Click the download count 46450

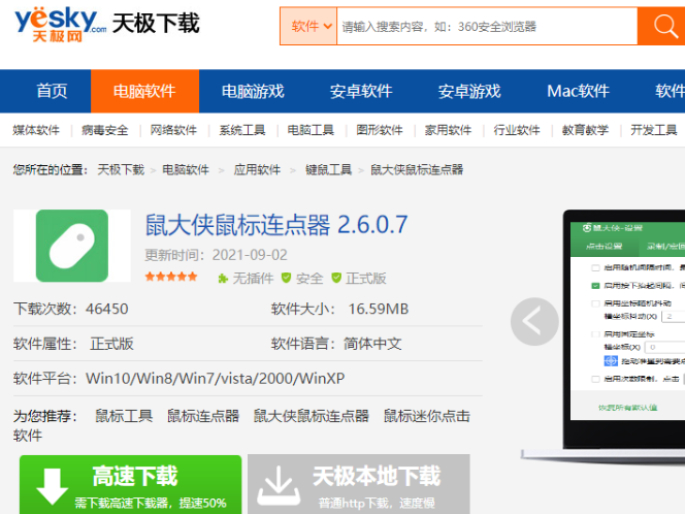(x=107, y=309)
